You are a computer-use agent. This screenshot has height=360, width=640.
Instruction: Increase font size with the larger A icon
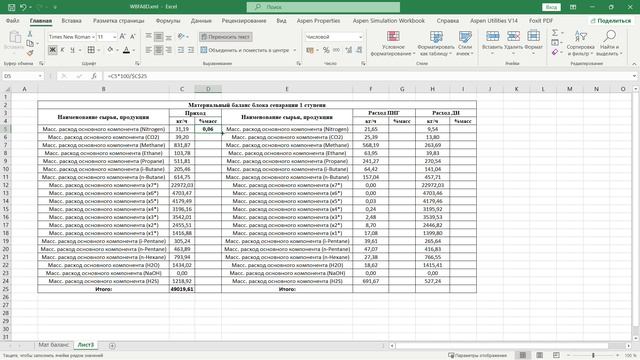tap(123, 37)
